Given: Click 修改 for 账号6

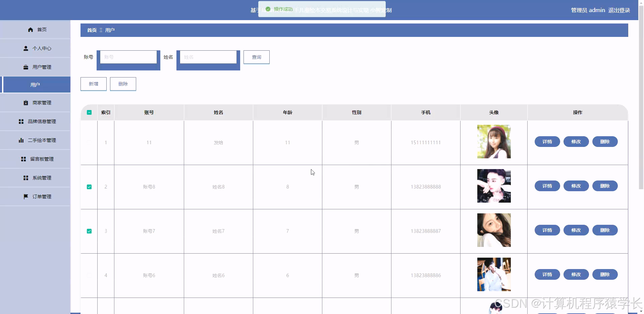Looking at the screenshot, I should (x=576, y=274).
